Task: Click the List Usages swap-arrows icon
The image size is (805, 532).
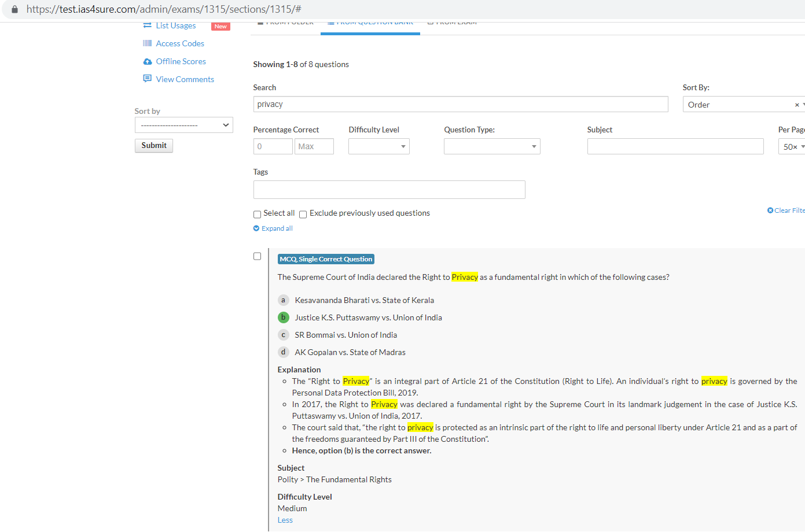Action: (147, 25)
